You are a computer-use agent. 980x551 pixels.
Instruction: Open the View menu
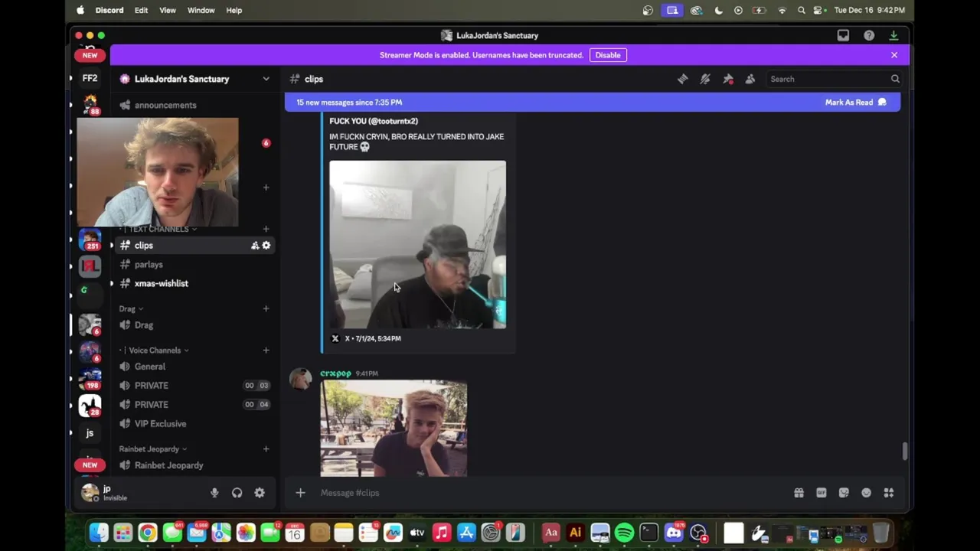click(168, 10)
